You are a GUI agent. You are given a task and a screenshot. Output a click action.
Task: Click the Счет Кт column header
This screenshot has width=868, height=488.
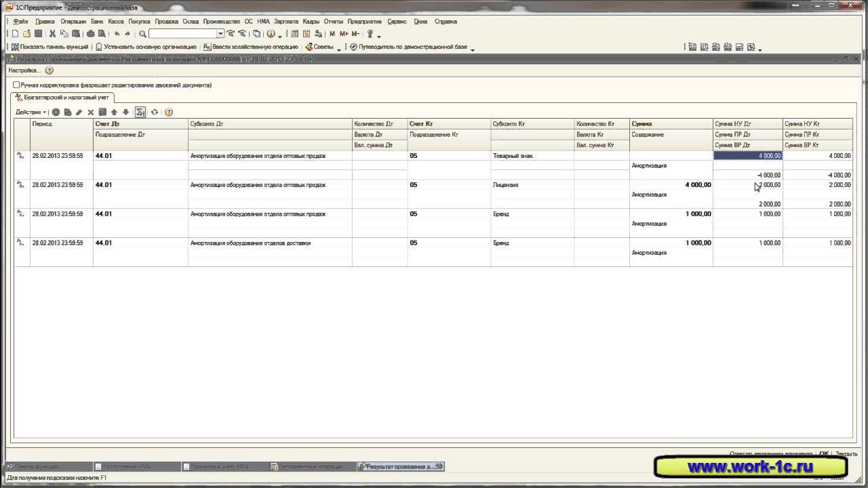(450, 124)
